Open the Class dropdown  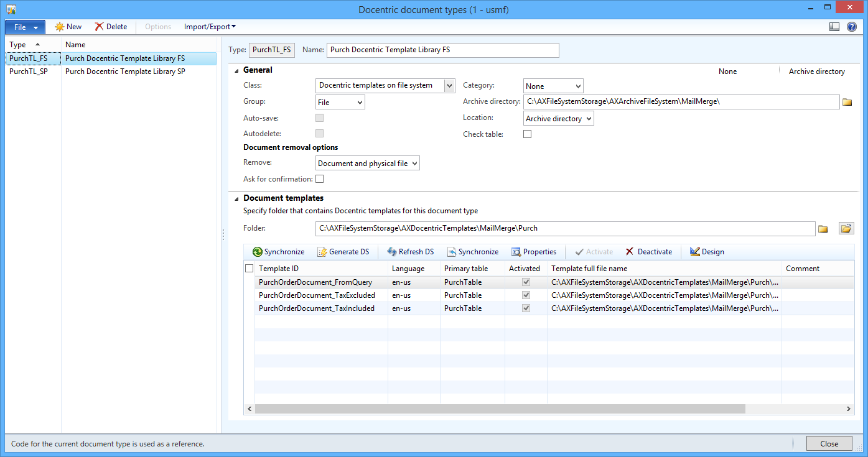coord(450,86)
